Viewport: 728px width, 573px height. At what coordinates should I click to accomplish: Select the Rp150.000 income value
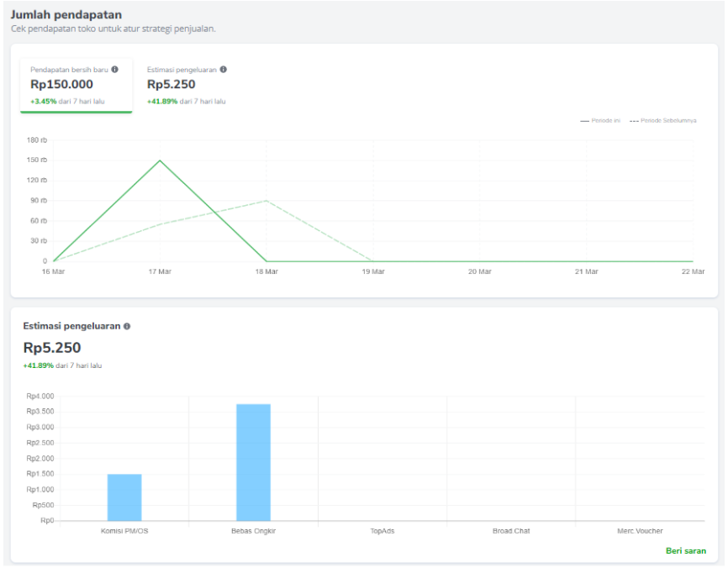point(61,85)
